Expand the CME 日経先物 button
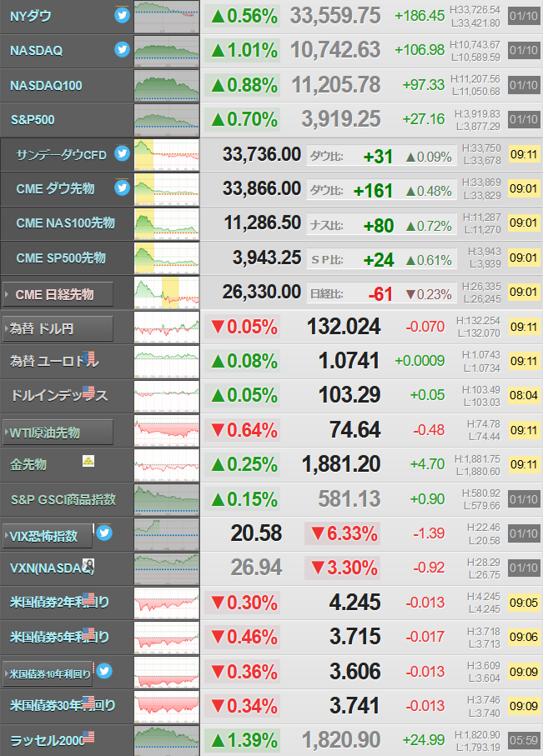The image size is (543, 756). pos(58,294)
